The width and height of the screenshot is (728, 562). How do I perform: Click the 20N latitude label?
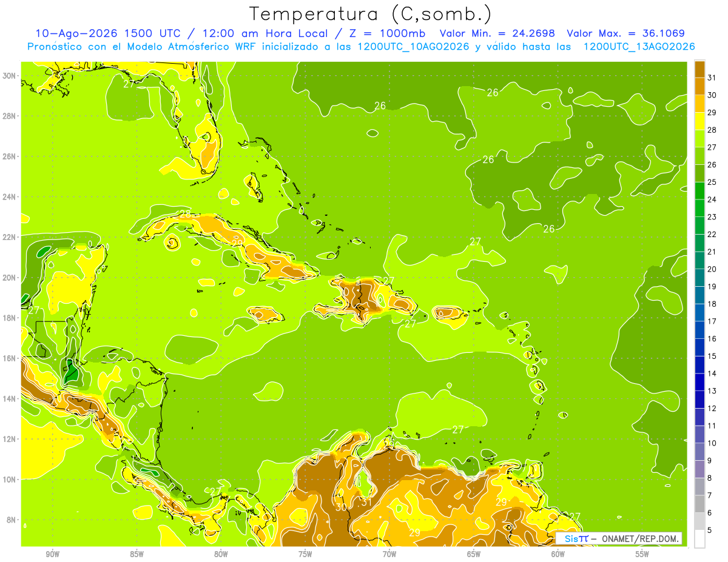[10, 278]
